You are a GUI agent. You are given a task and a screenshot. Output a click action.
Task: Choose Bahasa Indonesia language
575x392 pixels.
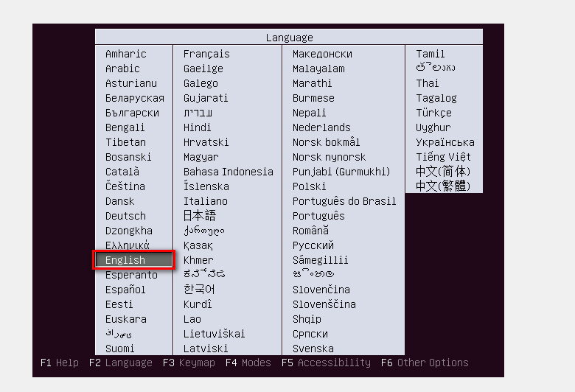[x=228, y=172]
